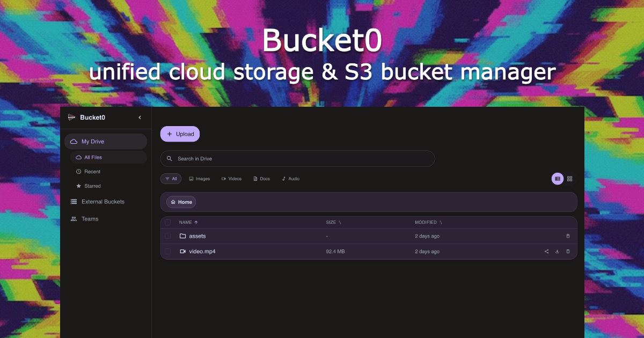This screenshot has height=338, width=644.
Task: Select the checkbox next to video.mp4
Action: 167,251
